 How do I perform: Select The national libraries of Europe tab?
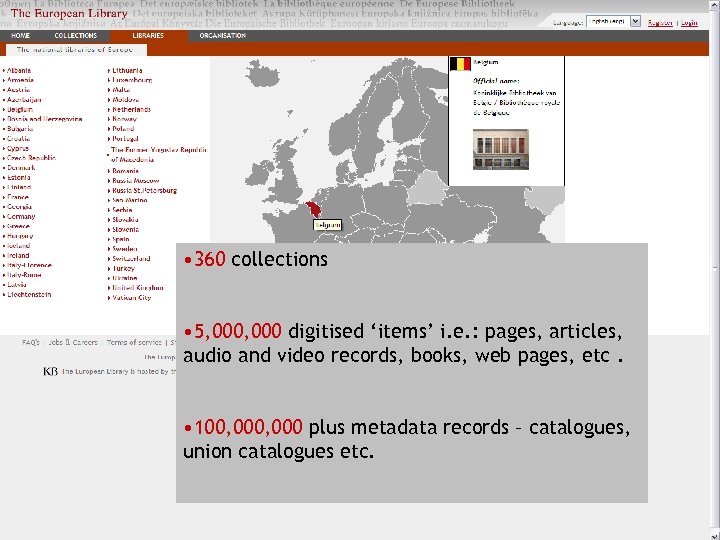click(75, 50)
